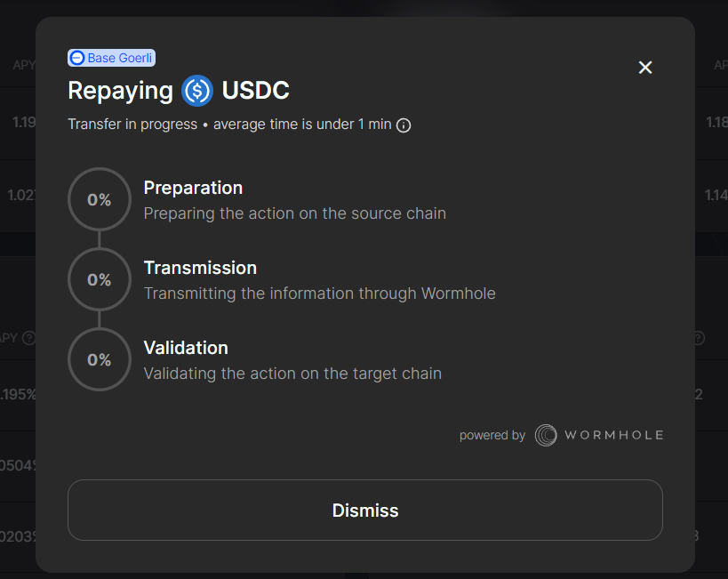Click the Preparation 0% progress circle
728x579 pixels.
[x=99, y=200]
